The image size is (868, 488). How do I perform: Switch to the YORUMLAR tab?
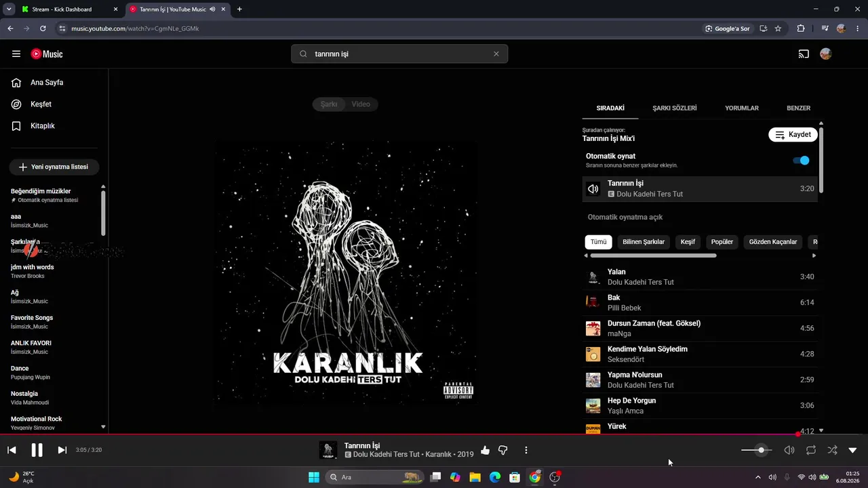(742, 108)
